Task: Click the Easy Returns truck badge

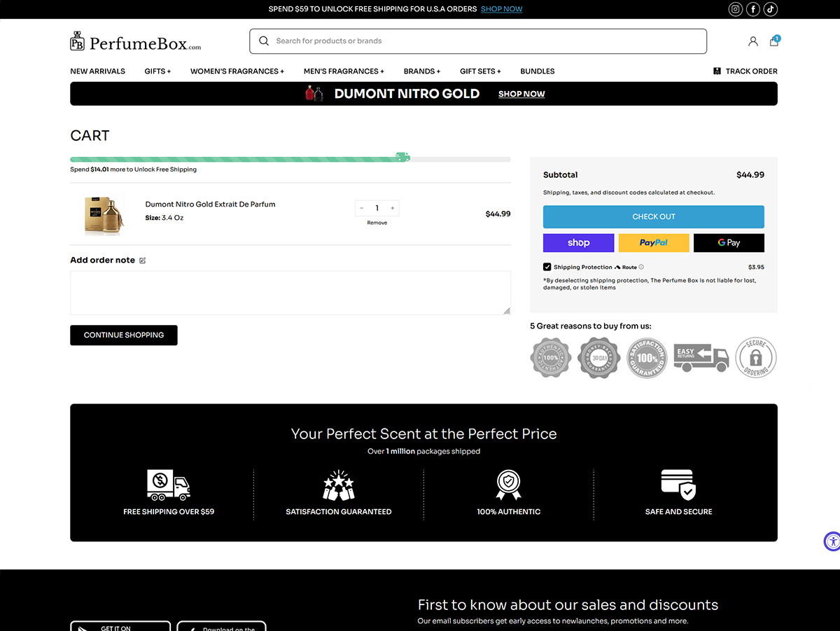Action: 701,357
